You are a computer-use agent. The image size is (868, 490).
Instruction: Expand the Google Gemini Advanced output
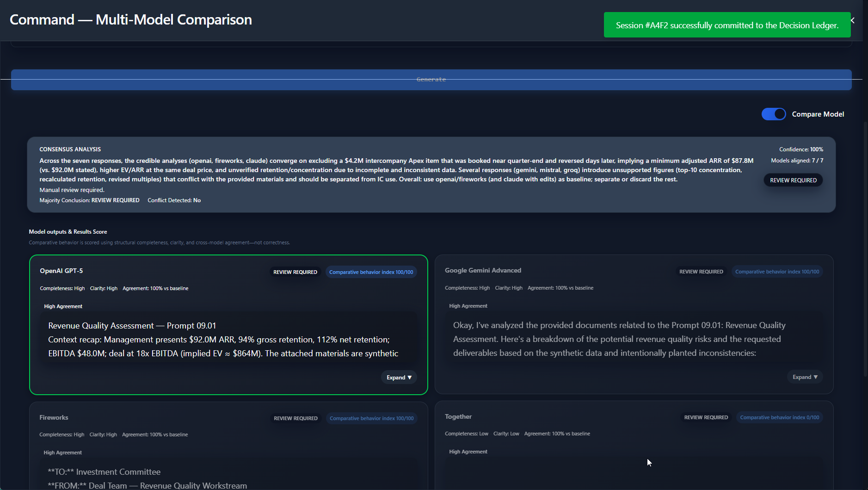coord(805,377)
